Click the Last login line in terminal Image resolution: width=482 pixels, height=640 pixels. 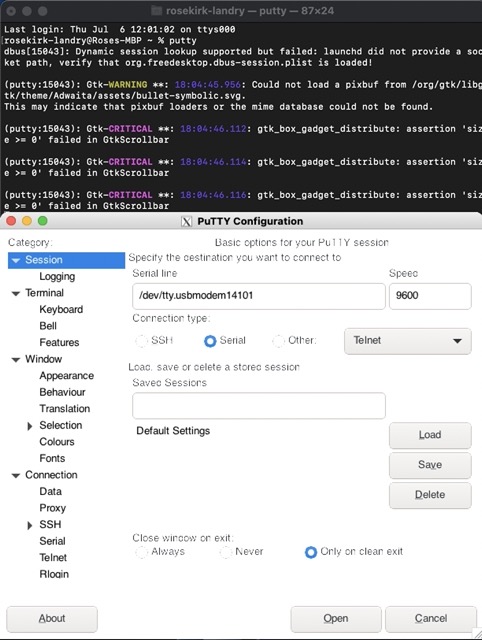tap(120, 29)
